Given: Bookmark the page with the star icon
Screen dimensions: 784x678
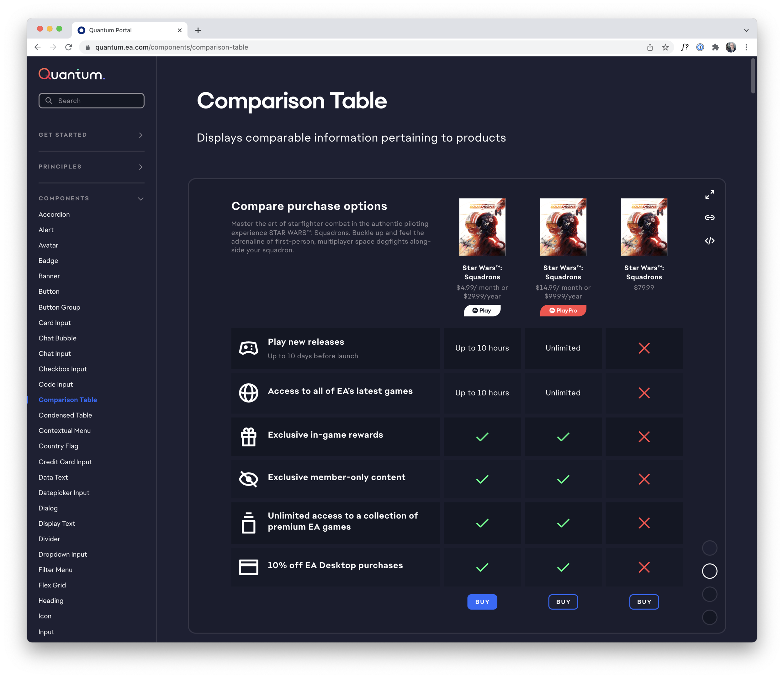Looking at the screenshot, I should click(665, 47).
